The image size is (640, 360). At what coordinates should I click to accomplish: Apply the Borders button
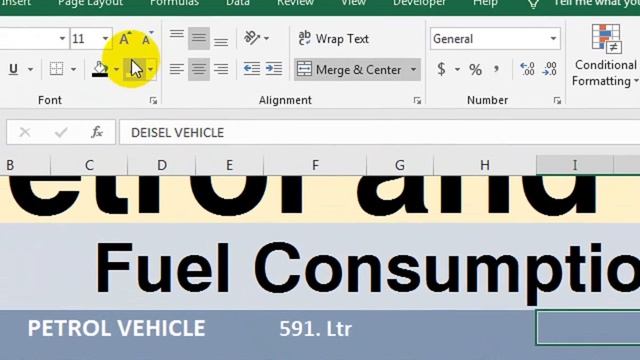pos(56,69)
